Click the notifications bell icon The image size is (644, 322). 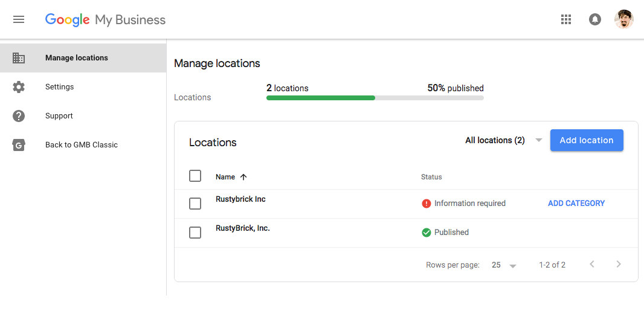[x=595, y=19]
